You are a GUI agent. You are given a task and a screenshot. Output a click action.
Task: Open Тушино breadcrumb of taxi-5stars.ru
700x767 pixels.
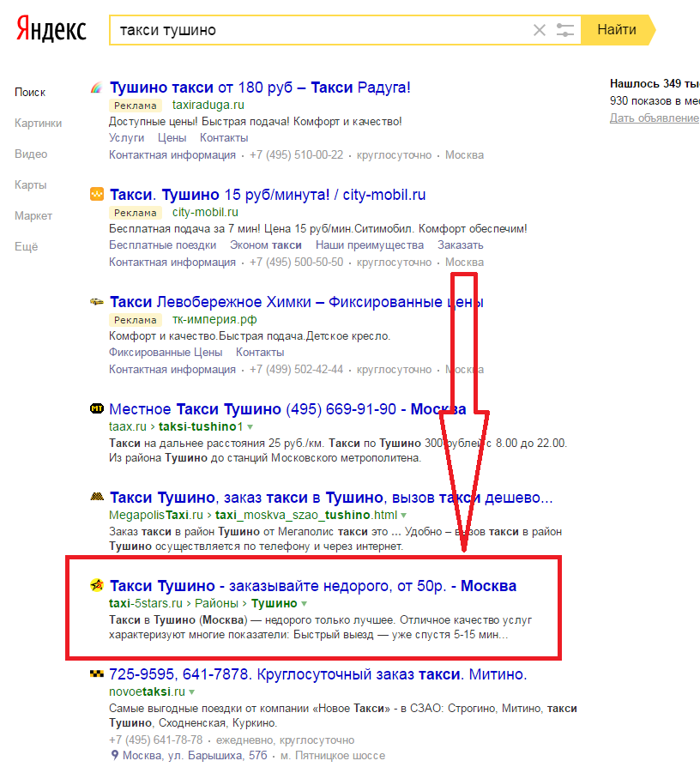[x=274, y=604]
